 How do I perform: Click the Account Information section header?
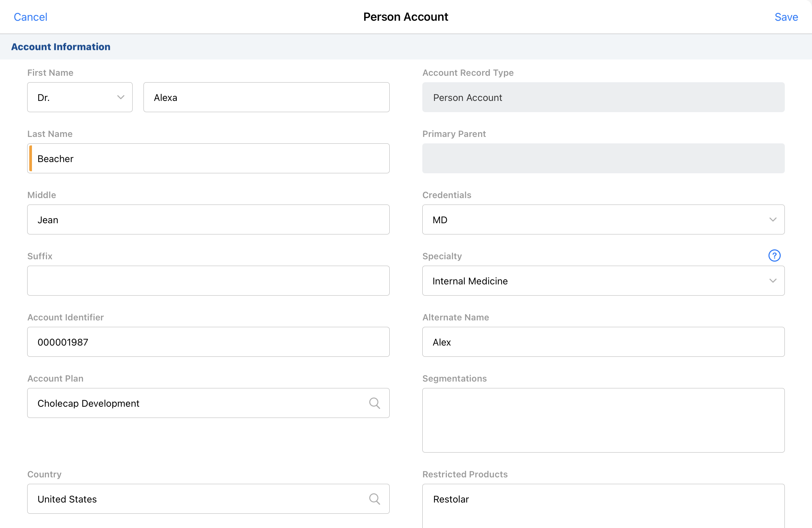point(61,47)
